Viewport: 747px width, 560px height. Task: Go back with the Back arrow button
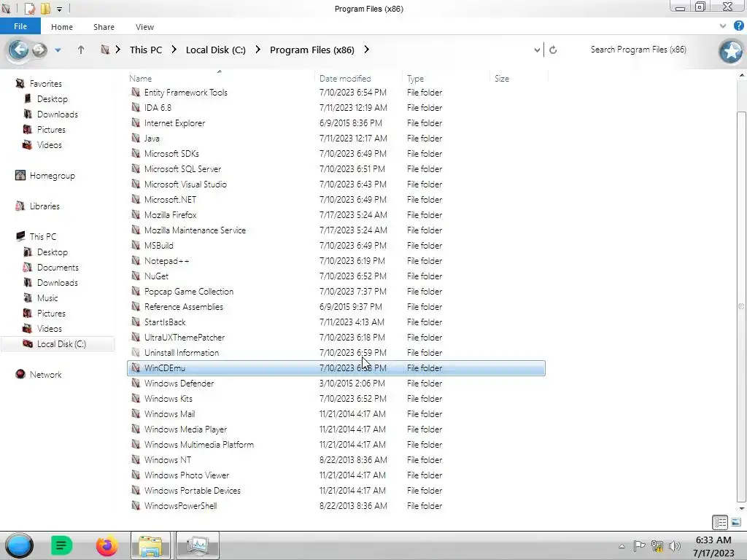click(x=18, y=50)
